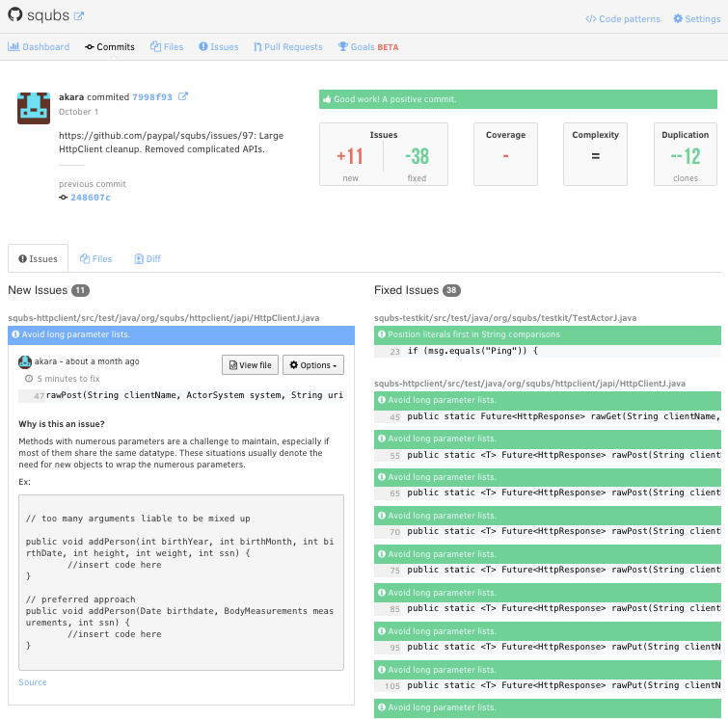Open the Source link below the example
This screenshot has width=728, height=719.
click(33, 682)
